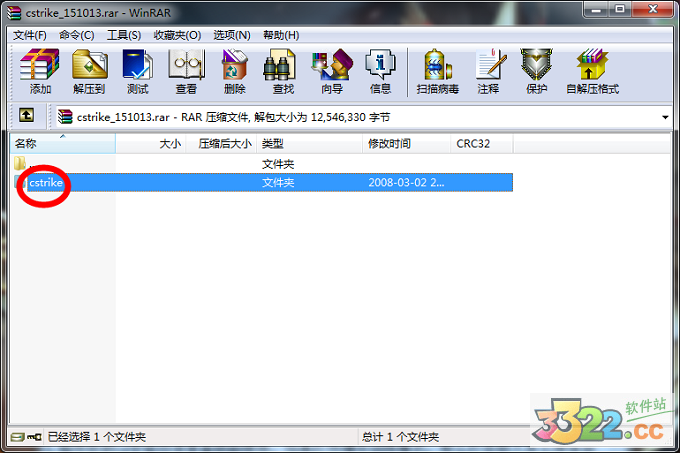Click the Extract To (解压到) icon
Image resolution: width=680 pixels, height=453 pixels.
[89, 71]
